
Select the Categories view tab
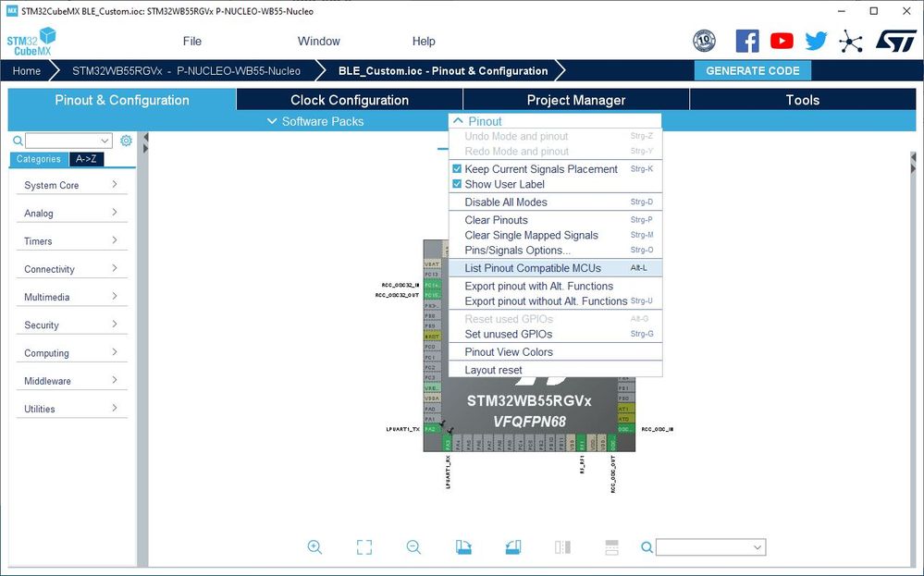(38, 159)
